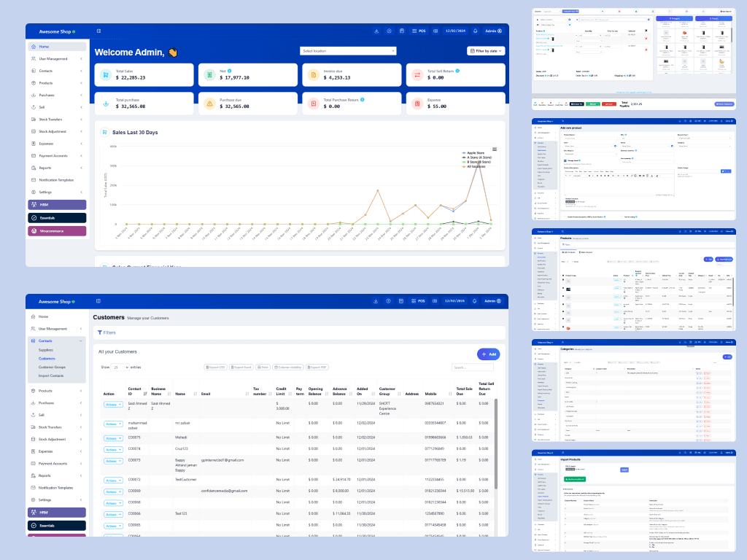Screen dimensions: 747x560
Task: Click Invoice due icon on dashboard card
Action: (x=314, y=75)
